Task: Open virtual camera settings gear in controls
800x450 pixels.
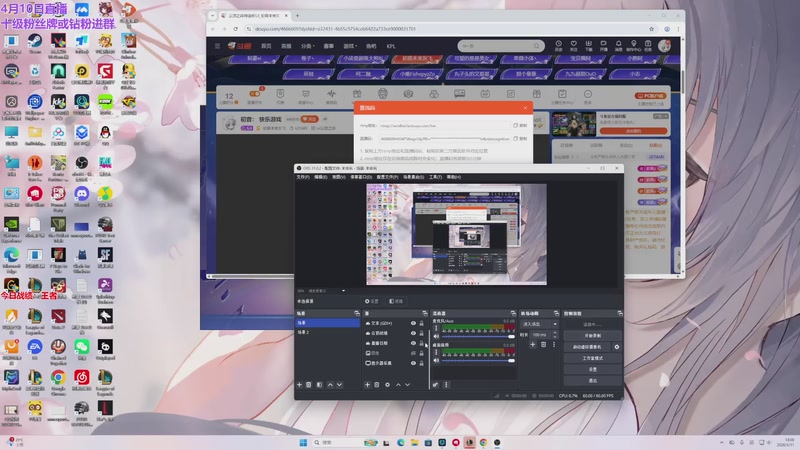Action: (x=617, y=347)
